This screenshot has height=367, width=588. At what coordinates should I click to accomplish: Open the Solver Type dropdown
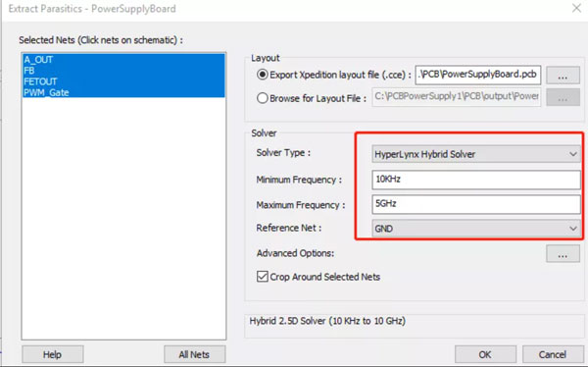pos(476,154)
